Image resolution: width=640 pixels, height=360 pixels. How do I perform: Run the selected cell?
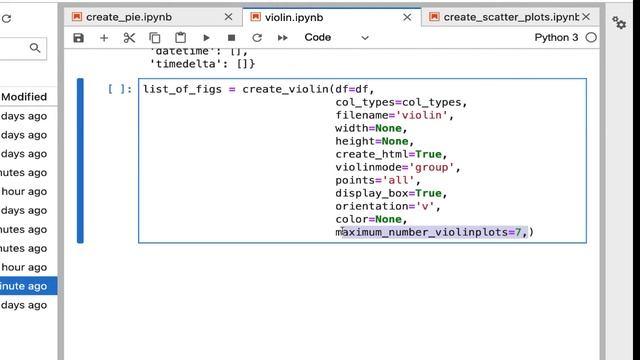(x=206, y=38)
